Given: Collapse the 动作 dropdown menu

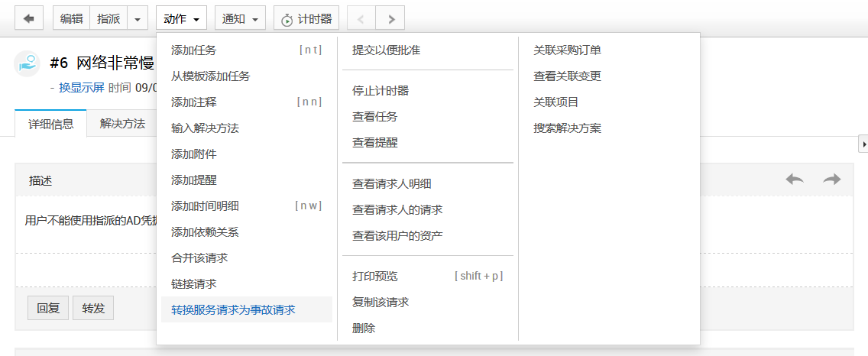Looking at the screenshot, I should click(x=181, y=19).
